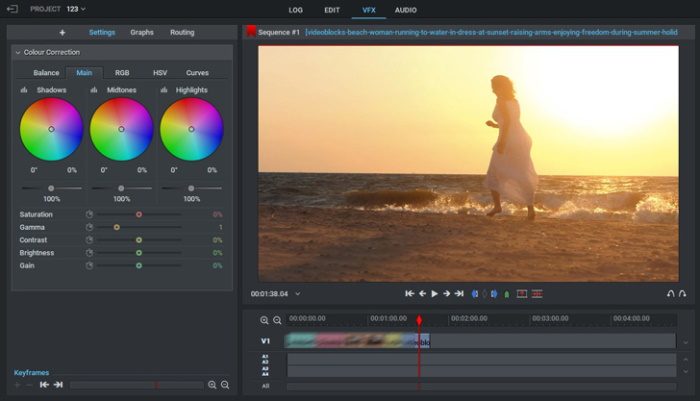Jump to the start of the sequence
The width and height of the screenshot is (700, 401).
pos(409,294)
